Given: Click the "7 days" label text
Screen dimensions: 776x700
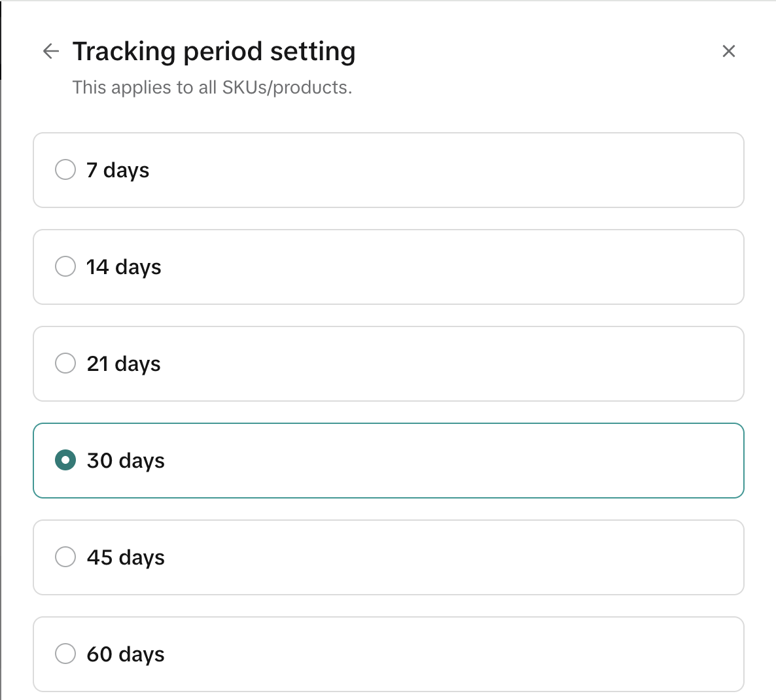Looking at the screenshot, I should (118, 171).
